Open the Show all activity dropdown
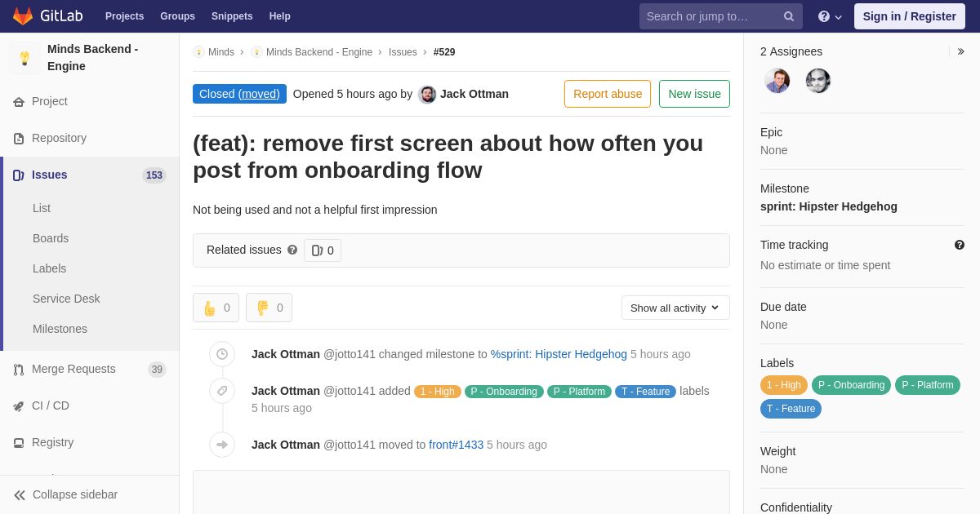The image size is (980, 514). (x=675, y=308)
